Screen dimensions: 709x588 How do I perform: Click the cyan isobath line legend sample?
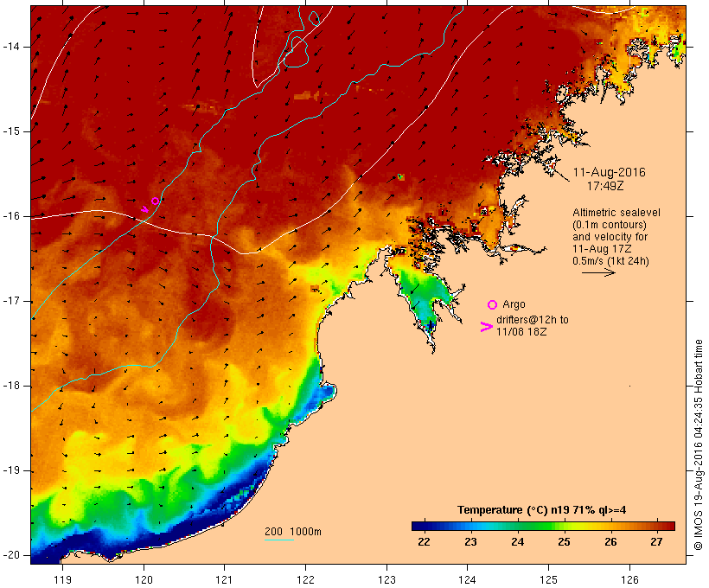279,540
